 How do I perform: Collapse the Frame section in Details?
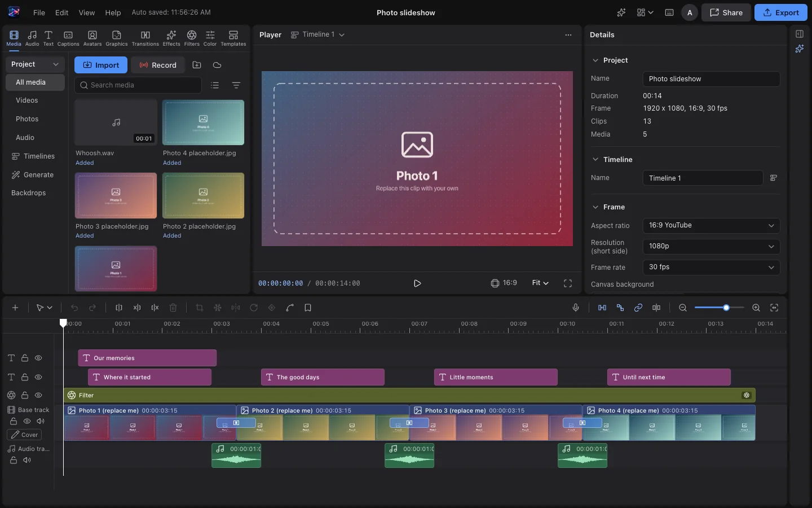[x=595, y=207]
